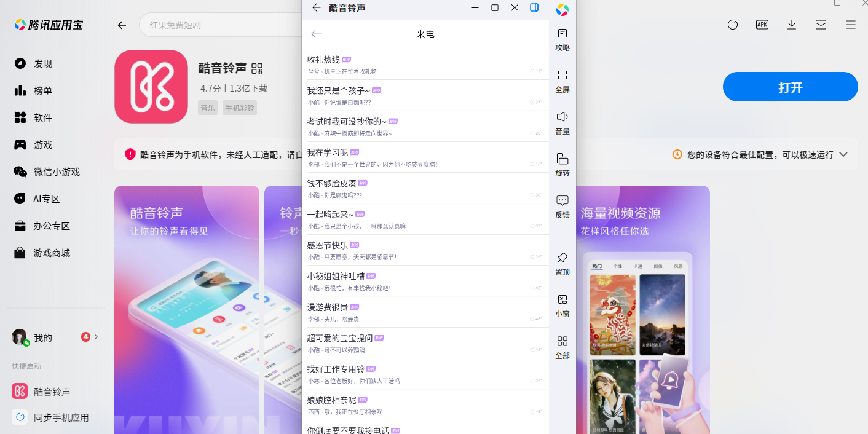Select ringtone 小秘姐姐神吐槽

coord(425,281)
